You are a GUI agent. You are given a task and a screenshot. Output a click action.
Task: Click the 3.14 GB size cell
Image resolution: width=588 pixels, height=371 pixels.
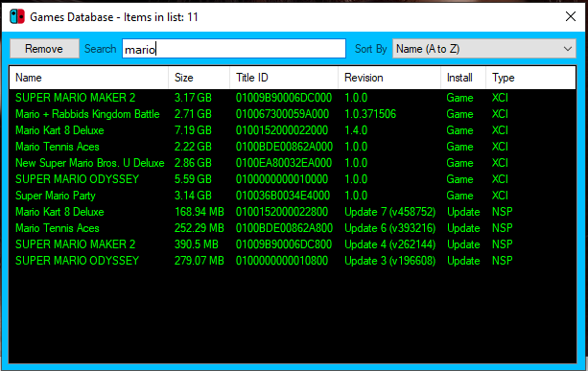tap(193, 196)
